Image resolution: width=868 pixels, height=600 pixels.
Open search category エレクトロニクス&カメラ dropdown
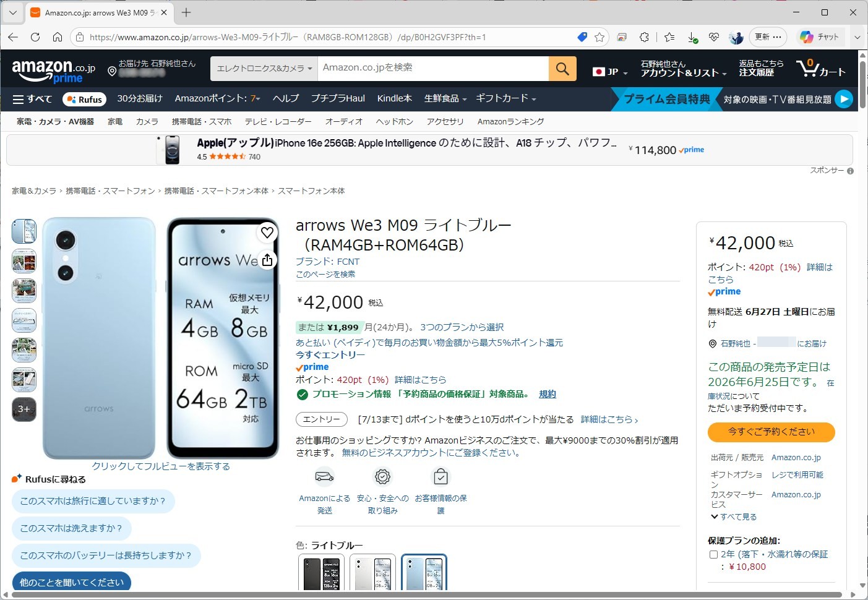(x=264, y=69)
